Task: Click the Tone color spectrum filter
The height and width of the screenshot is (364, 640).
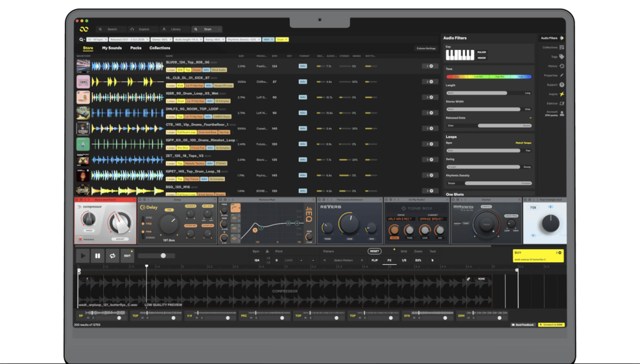Action: [x=489, y=77]
